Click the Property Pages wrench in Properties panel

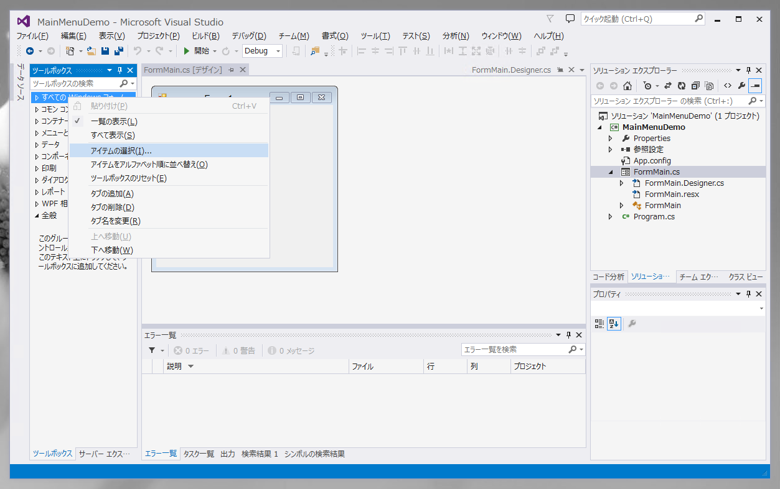point(632,324)
